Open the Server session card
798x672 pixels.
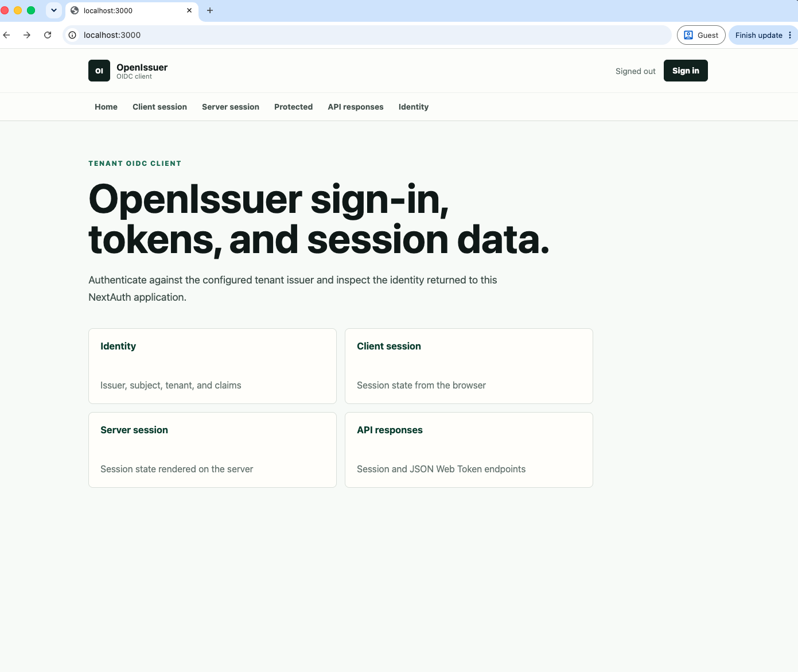212,450
